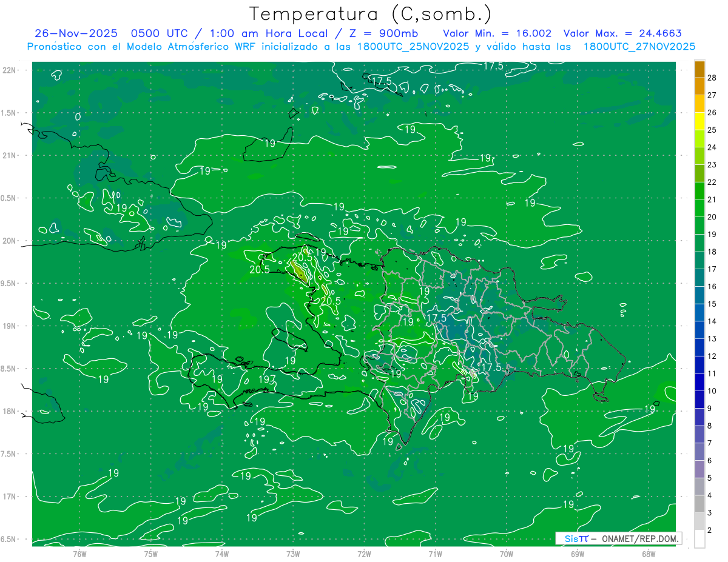The image size is (728, 562).
Task: Click the longitude axis label "68W"
Action: click(649, 554)
